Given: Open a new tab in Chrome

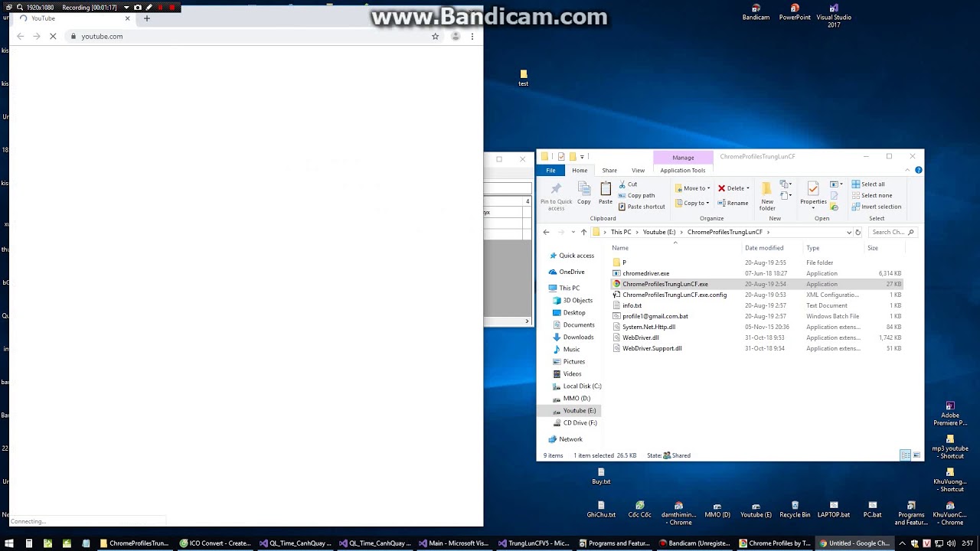Looking at the screenshot, I should (x=147, y=18).
